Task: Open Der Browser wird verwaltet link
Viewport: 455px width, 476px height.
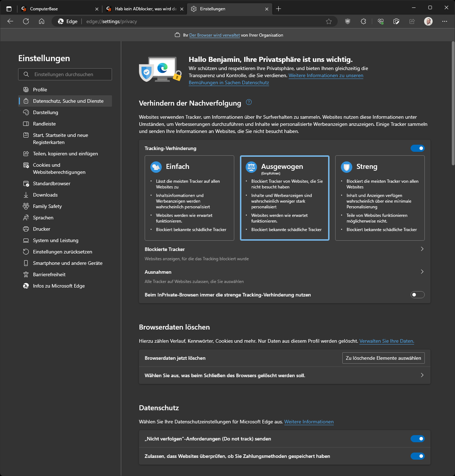Action: point(214,35)
